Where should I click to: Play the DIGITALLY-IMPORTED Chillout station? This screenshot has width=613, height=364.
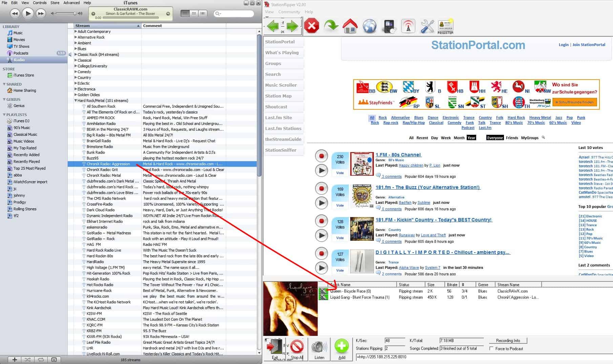click(x=321, y=268)
